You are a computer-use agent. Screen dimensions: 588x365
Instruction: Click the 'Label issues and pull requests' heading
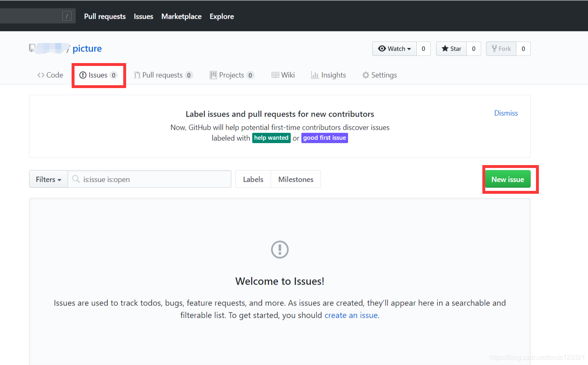(x=280, y=114)
